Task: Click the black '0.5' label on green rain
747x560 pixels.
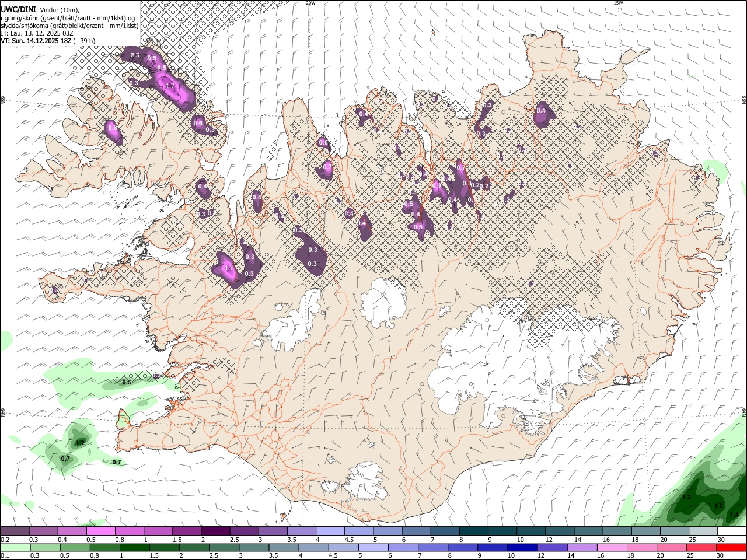Action: (126, 382)
